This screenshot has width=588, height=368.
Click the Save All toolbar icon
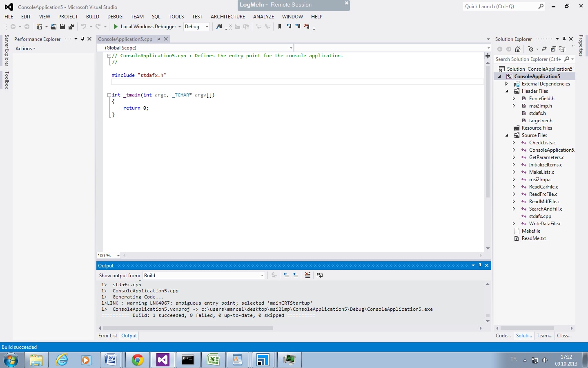71,27
